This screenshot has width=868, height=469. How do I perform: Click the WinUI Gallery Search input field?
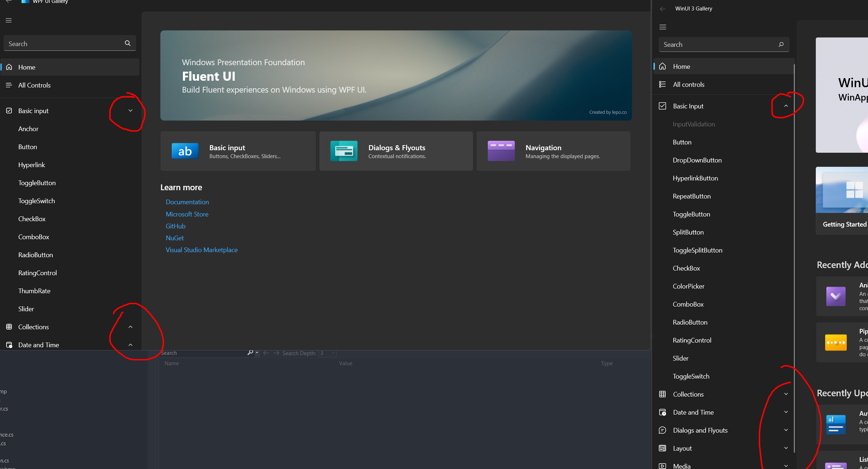pyautogui.click(x=716, y=45)
